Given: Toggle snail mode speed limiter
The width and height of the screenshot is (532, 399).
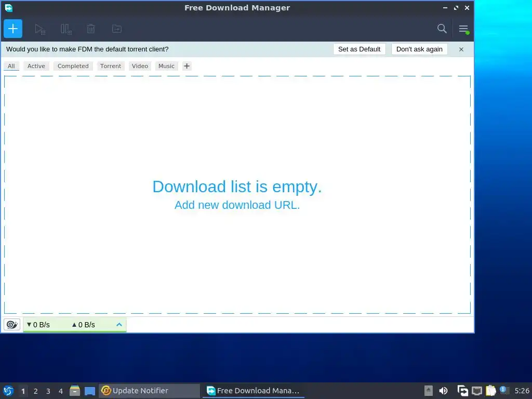Looking at the screenshot, I should [x=12, y=325].
